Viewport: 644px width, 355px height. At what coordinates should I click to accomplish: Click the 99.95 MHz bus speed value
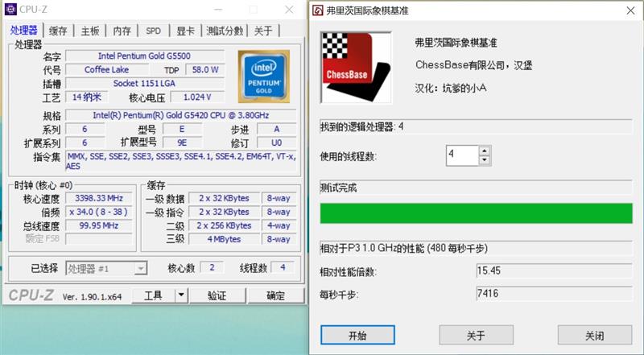pyautogui.click(x=98, y=225)
